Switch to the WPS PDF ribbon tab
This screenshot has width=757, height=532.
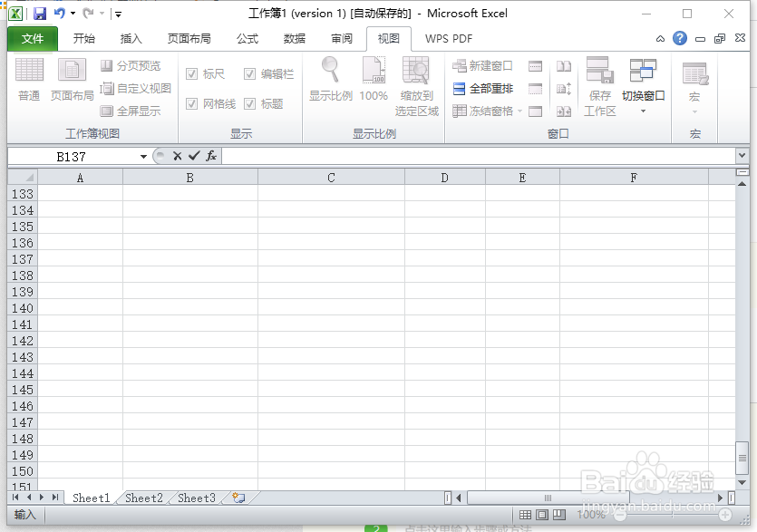click(x=448, y=39)
